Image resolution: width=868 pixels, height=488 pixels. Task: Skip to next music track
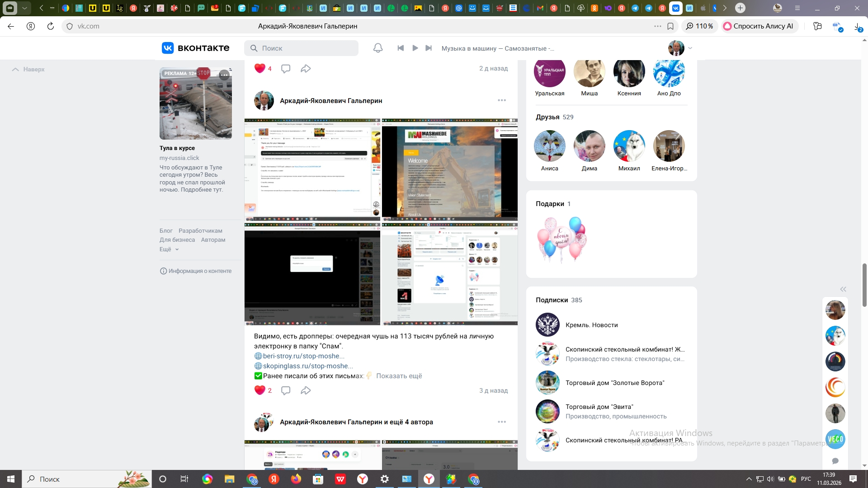(x=429, y=48)
